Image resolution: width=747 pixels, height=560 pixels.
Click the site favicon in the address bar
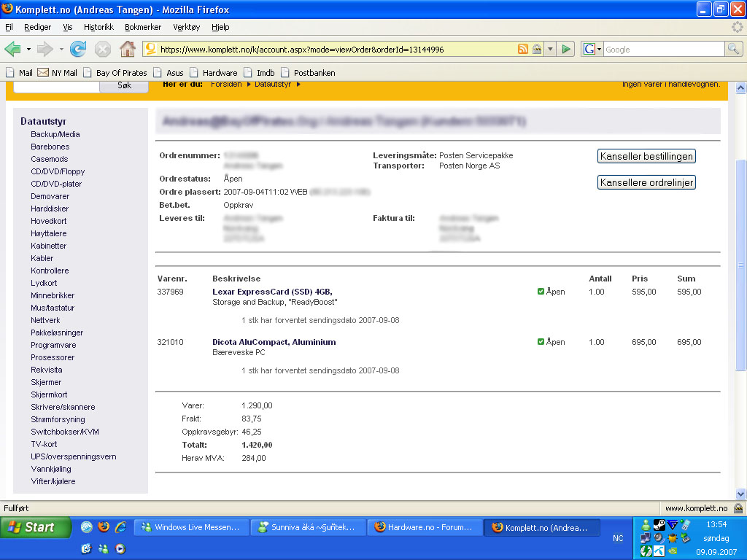coord(150,49)
